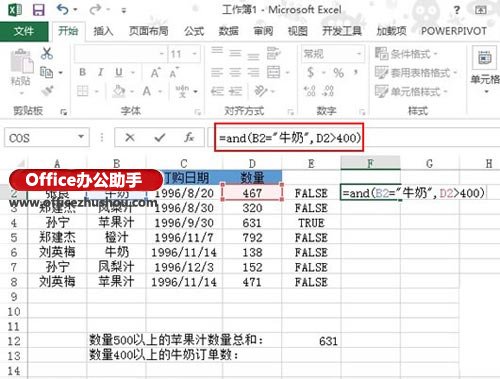Click the 审阅 tab
This screenshot has height=379, width=500.
263,31
